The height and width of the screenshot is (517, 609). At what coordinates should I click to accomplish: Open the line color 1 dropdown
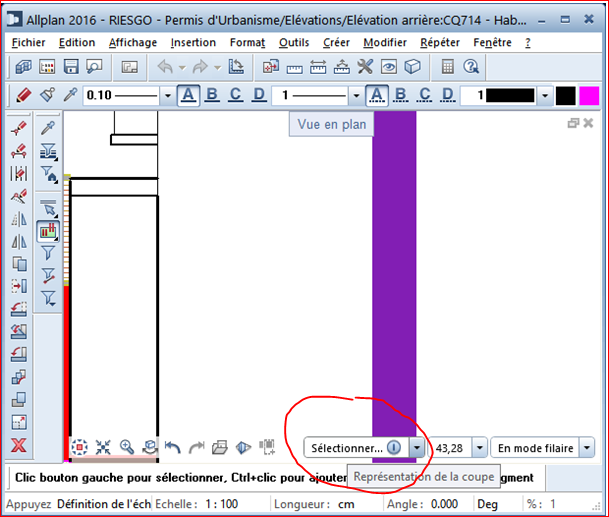[545, 95]
